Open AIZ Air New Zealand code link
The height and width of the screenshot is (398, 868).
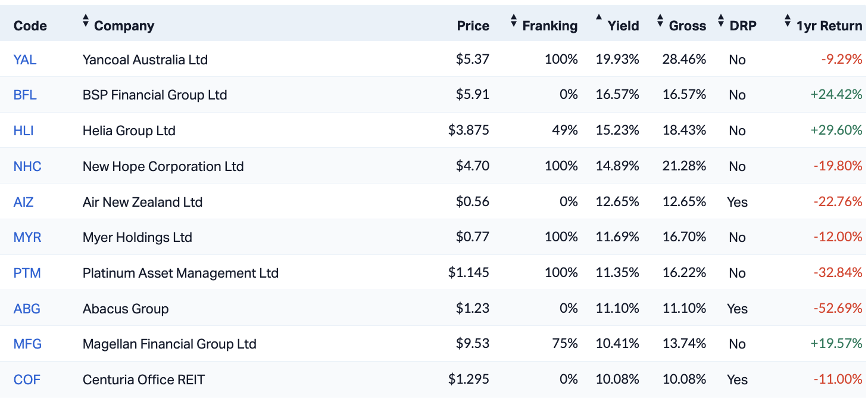coord(23,202)
